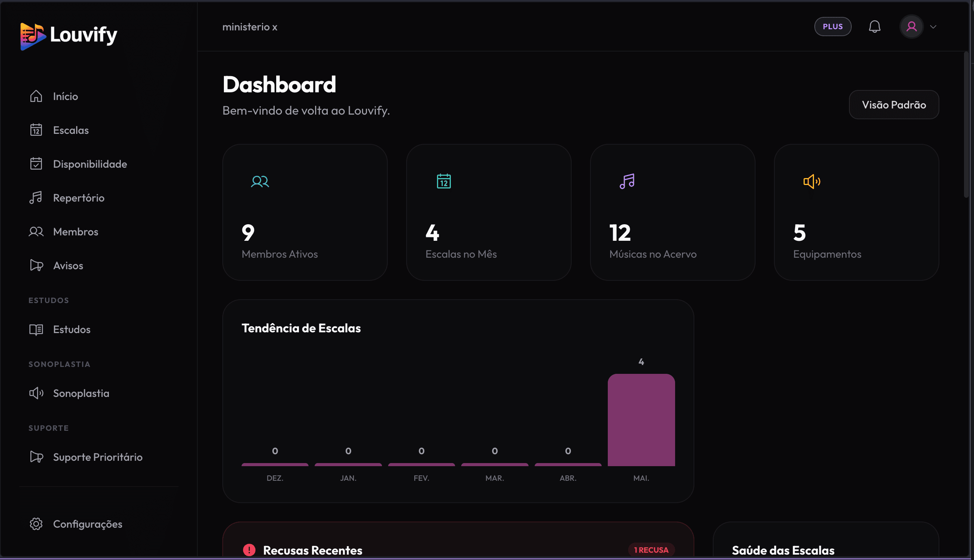Click the Recusas Recentes alert icon
This screenshot has width=974, height=560.
coord(249,550)
